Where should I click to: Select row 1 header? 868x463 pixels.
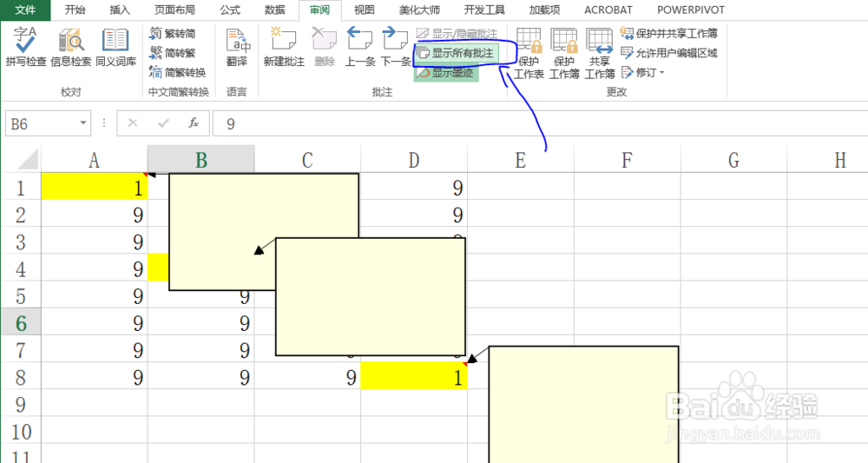coord(21,188)
